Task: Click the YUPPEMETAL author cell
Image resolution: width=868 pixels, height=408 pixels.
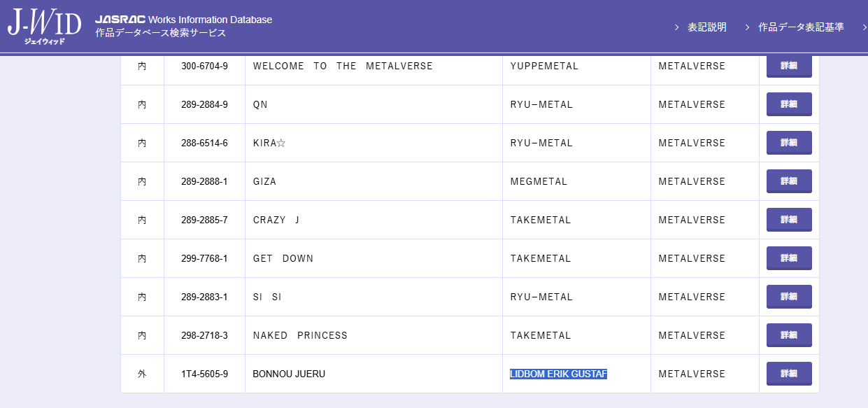Action: pyautogui.click(x=544, y=66)
